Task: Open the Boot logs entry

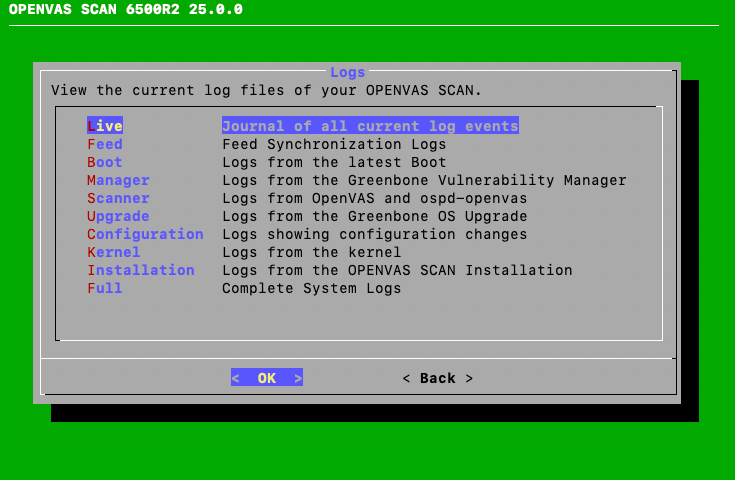Action: [105, 162]
